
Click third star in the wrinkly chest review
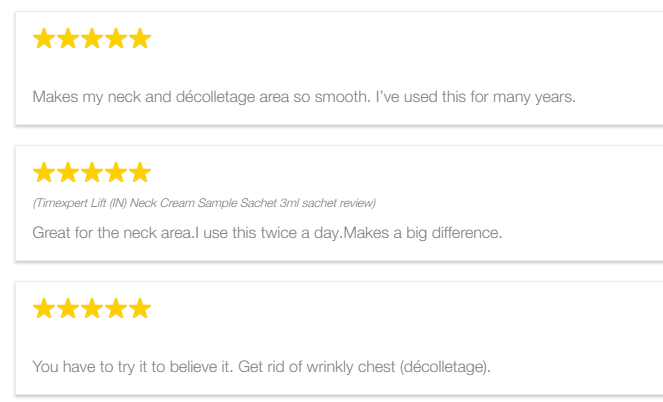click(92, 308)
